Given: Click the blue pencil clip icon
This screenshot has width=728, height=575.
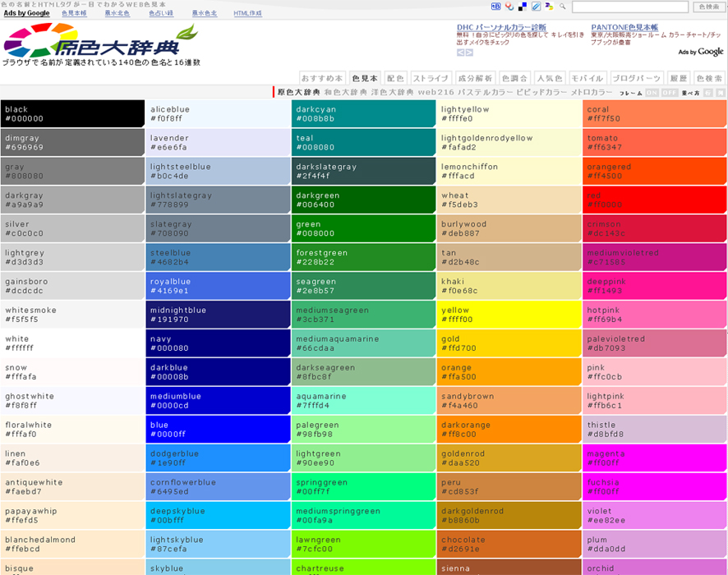Looking at the screenshot, I should tap(536, 7).
